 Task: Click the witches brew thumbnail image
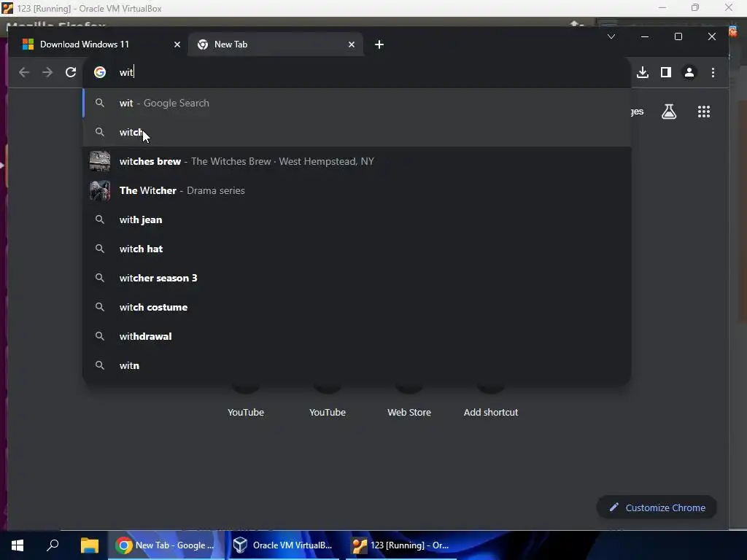coord(99,161)
